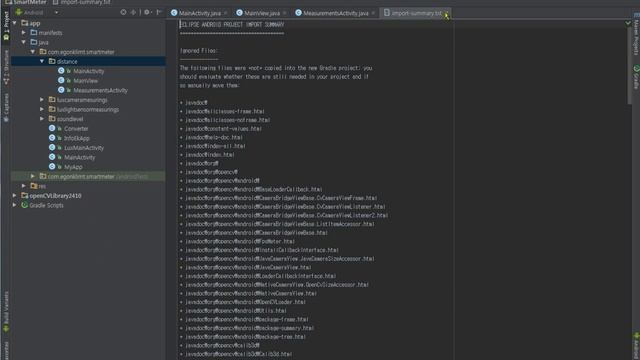Expand the soundlevel package
The image size is (640, 360).
click(x=42, y=119)
